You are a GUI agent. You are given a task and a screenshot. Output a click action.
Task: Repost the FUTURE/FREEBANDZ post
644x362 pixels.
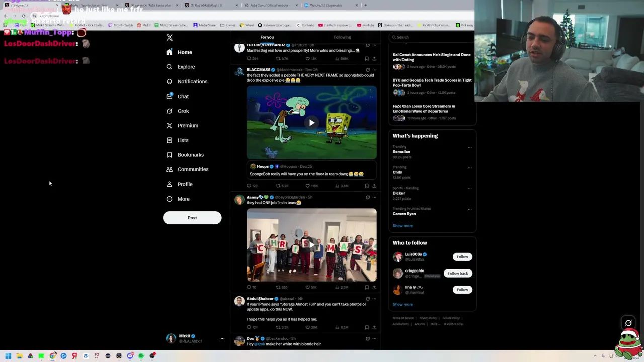pos(282,59)
